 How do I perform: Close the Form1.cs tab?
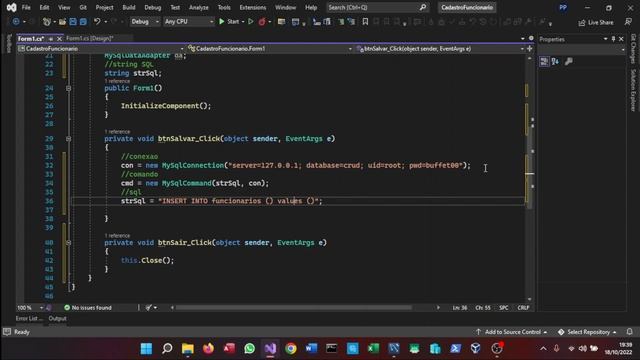click(59, 38)
